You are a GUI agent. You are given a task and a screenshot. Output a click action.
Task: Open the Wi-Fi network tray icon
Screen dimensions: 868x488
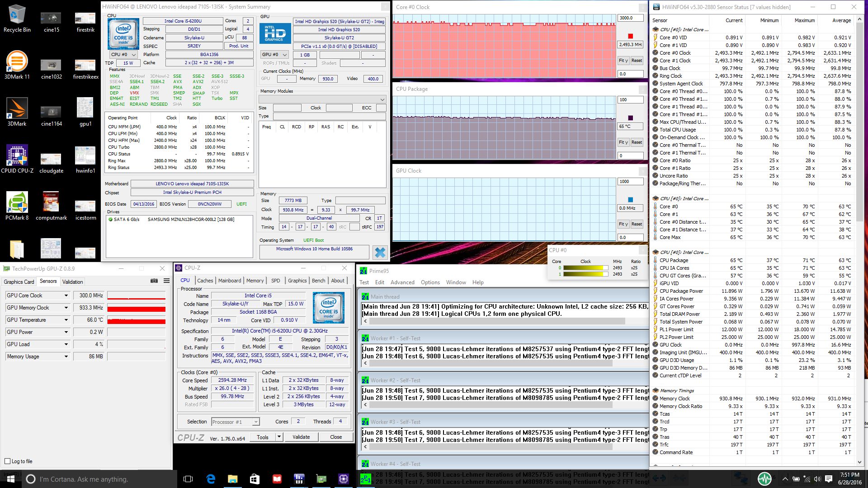pyautogui.click(x=807, y=479)
